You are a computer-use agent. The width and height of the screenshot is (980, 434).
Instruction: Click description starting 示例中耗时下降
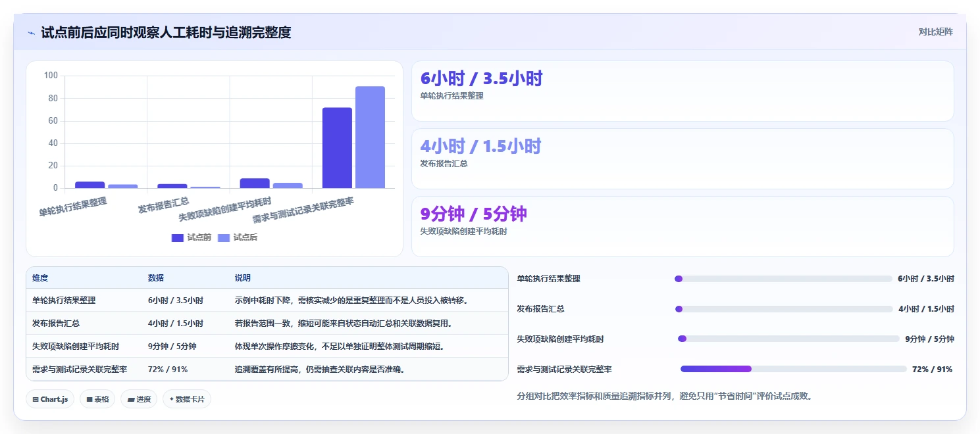pos(352,301)
